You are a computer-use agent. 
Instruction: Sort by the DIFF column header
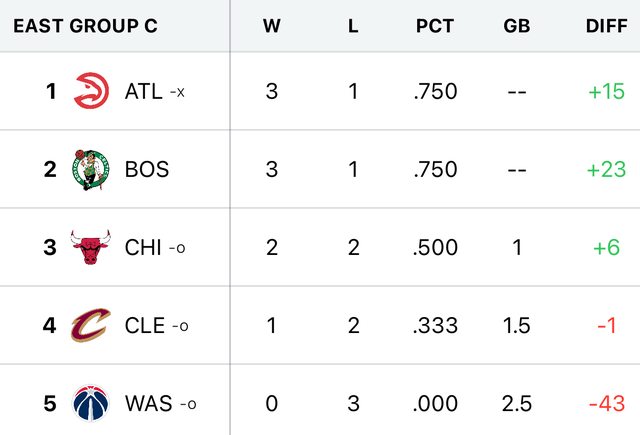pyautogui.click(x=606, y=26)
